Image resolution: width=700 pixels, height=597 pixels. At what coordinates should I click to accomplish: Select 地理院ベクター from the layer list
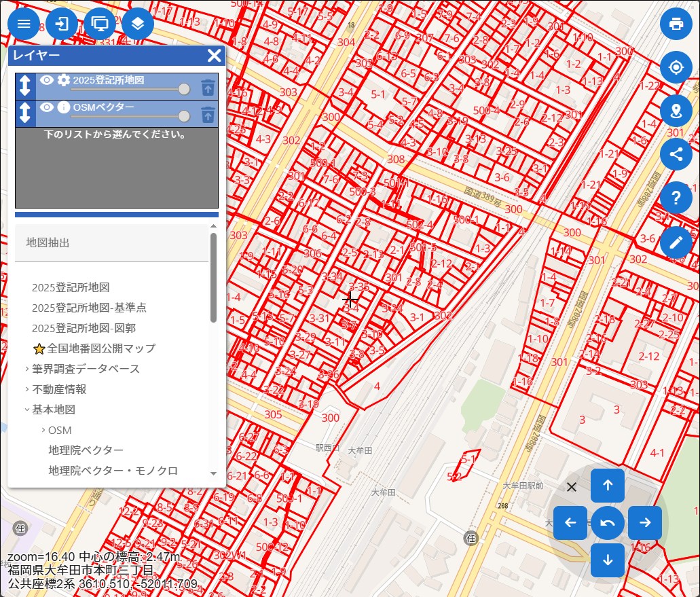click(86, 450)
